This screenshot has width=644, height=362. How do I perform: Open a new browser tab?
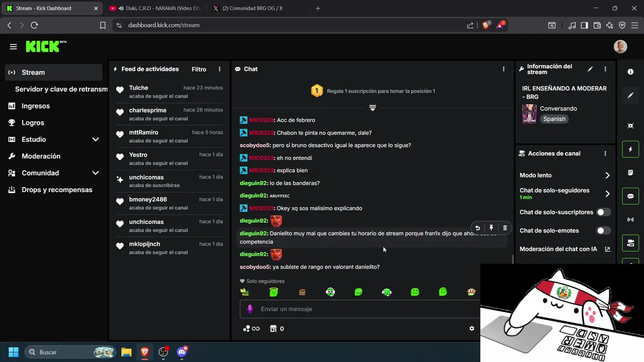pos(318,8)
